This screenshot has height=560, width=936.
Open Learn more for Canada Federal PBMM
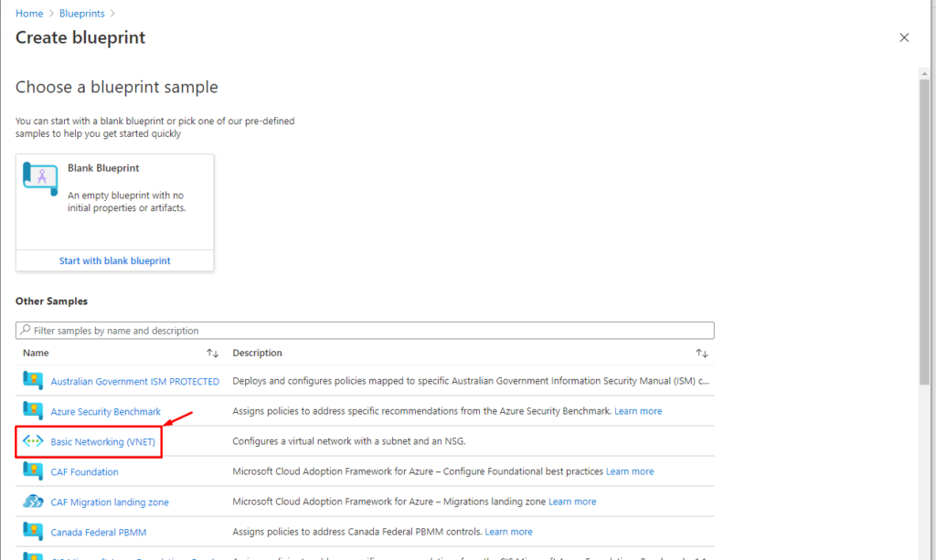tap(508, 532)
